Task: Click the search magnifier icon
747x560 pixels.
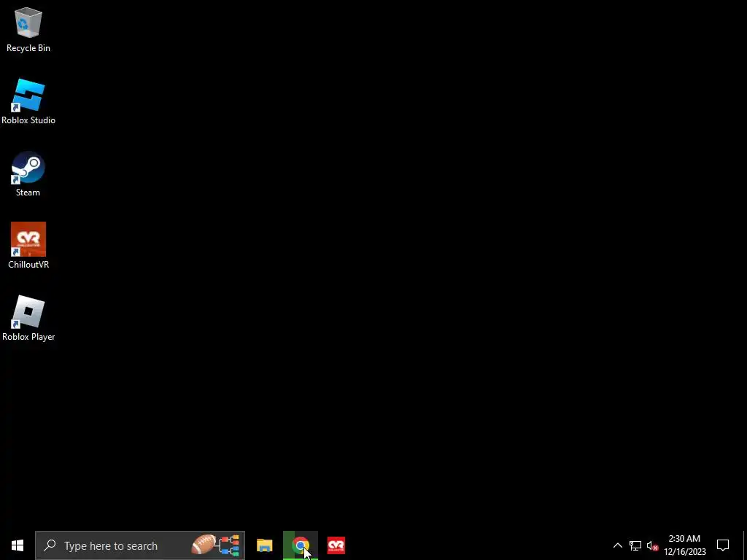Action: click(x=50, y=545)
